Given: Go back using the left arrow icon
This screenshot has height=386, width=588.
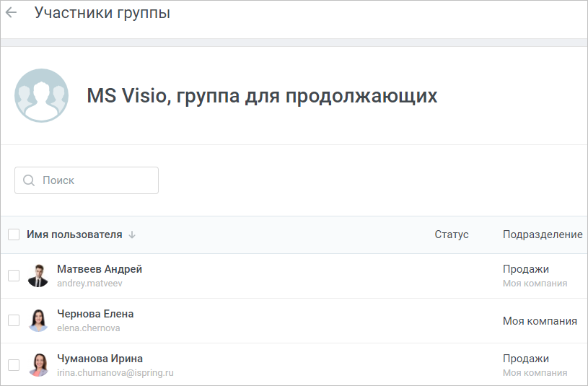Looking at the screenshot, I should coord(12,12).
